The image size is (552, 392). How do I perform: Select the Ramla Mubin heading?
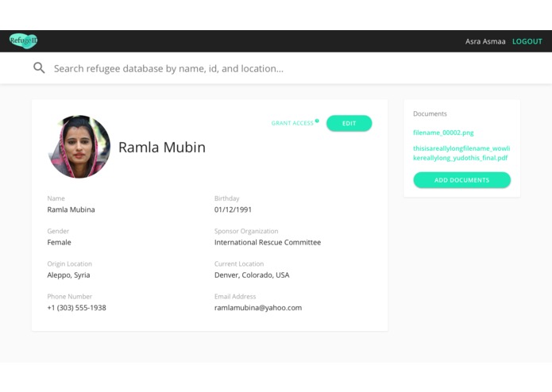162,147
